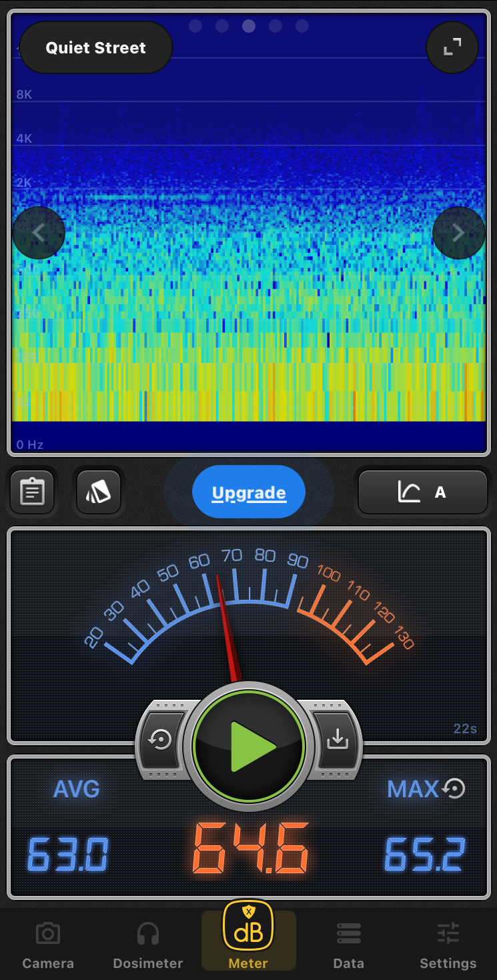The width and height of the screenshot is (497, 980).
Task: Save recording with the download icon
Action: pyautogui.click(x=338, y=739)
